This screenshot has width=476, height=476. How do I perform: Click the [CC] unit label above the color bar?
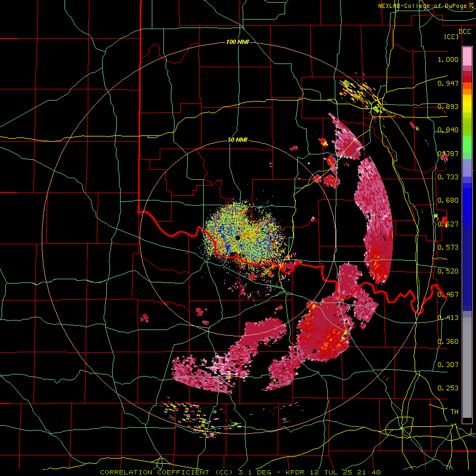[x=452, y=36]
